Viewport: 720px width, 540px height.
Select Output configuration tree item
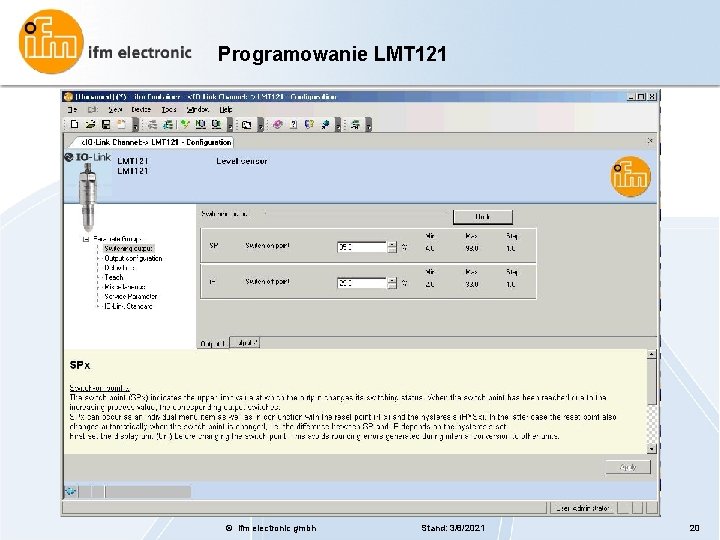(133, 258)
